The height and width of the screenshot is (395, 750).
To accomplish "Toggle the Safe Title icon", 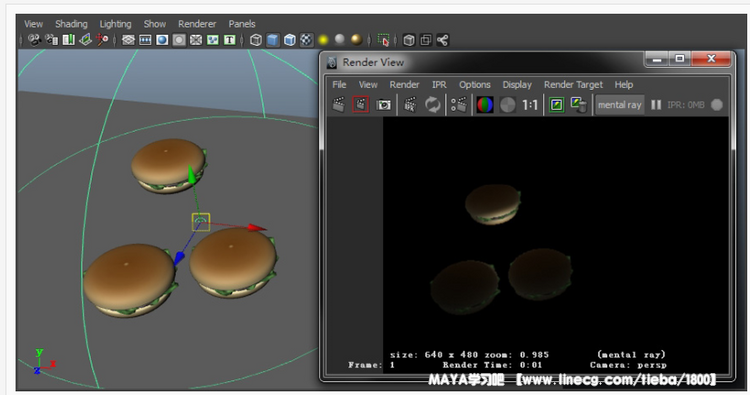I will pos(230,40).
